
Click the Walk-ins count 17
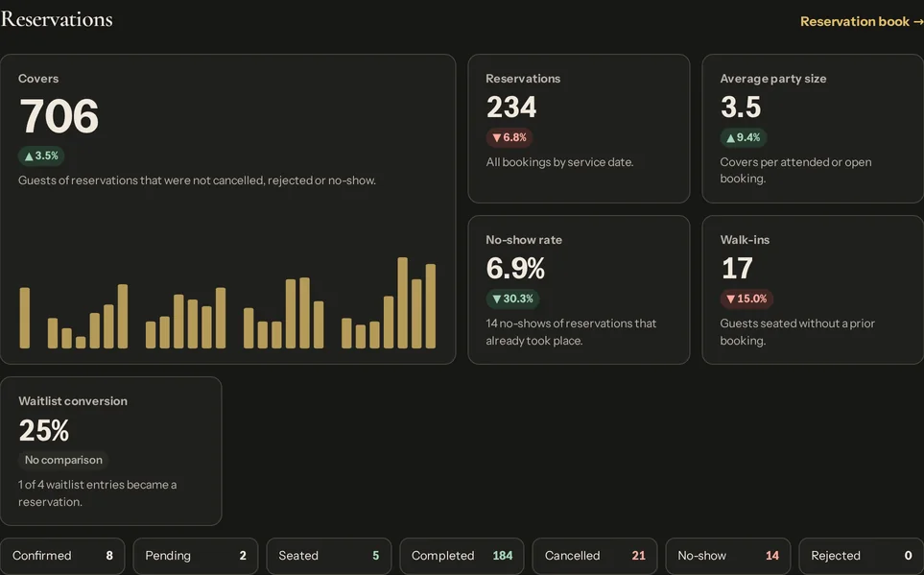[737, 269]
